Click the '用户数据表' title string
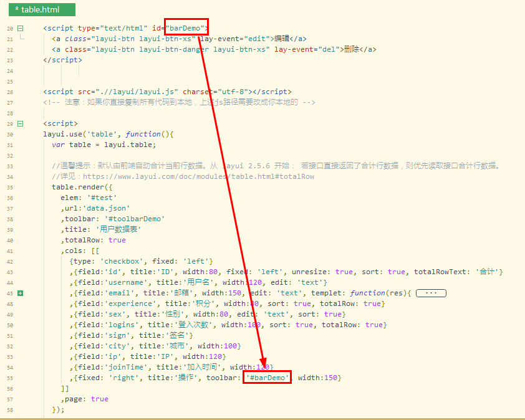This screenshot has width=525, height=420. 118,229
